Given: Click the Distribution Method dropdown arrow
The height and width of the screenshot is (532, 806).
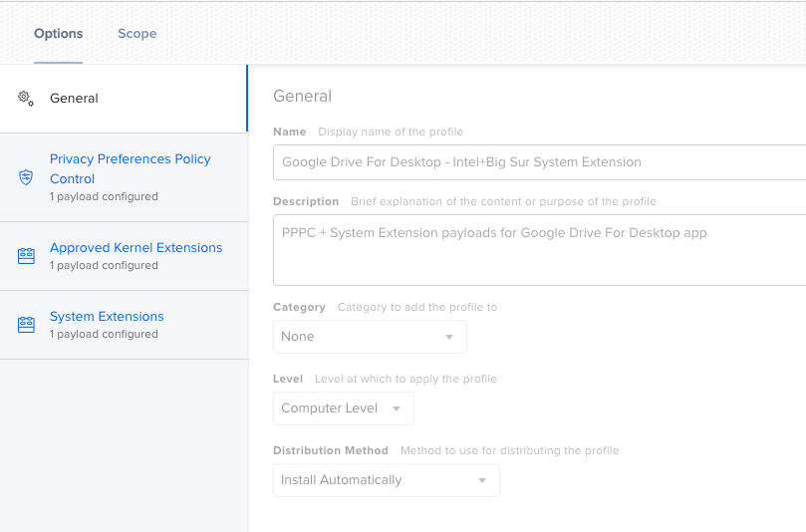Looking at the screenshot, I should [x=482, y=480].
